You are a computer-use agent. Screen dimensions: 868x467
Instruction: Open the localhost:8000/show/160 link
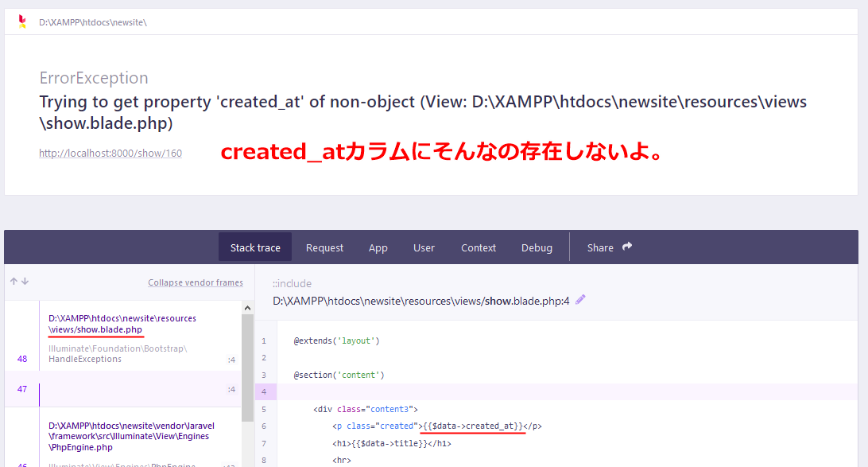click(110, 153)
